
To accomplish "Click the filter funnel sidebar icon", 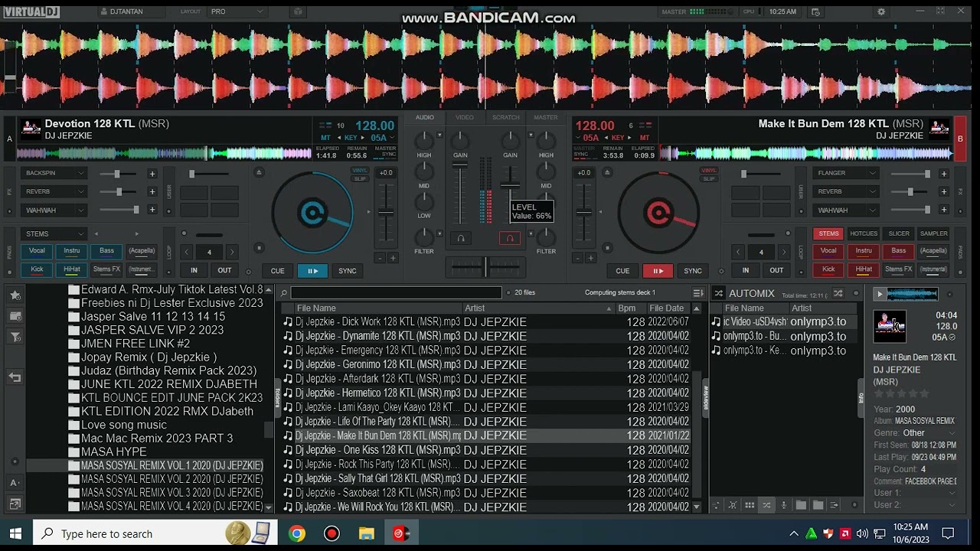I will point(15,337).
